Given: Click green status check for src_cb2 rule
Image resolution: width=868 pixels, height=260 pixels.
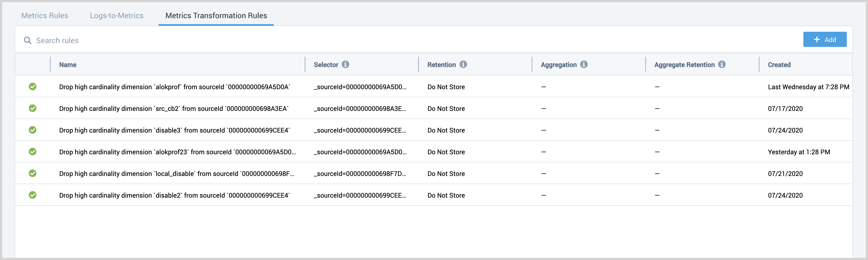Looking at the screenshot, I should click(x=33, y=108).
